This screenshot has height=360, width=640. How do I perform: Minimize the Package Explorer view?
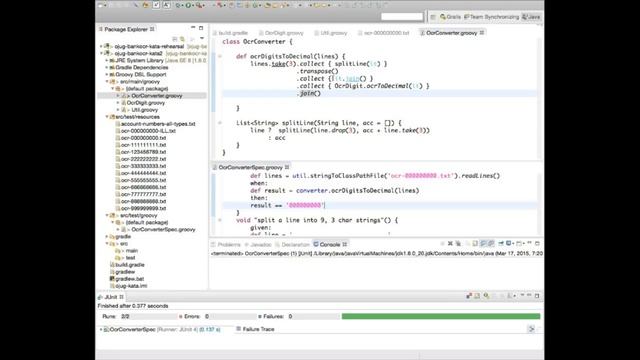(x=193, y=28)
